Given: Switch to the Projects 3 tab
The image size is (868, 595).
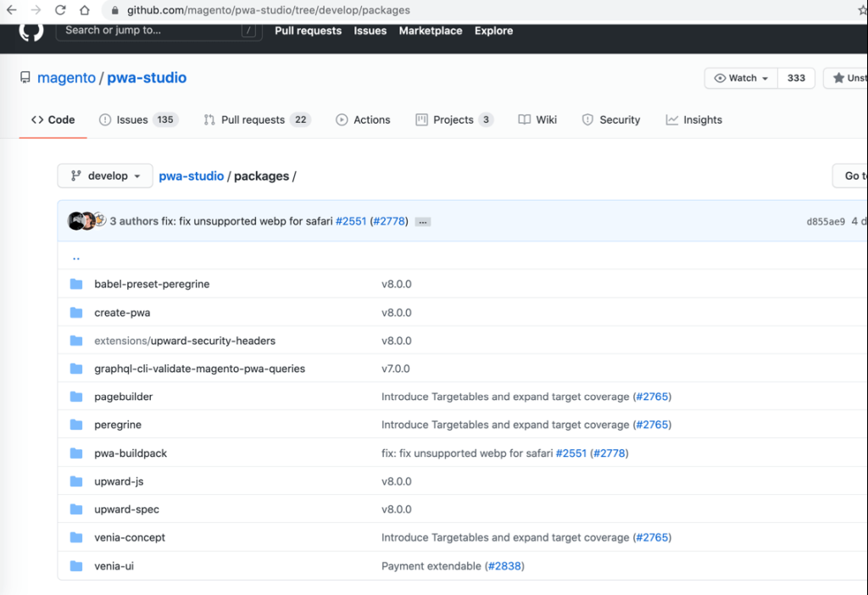Looking at the screenshot, I should [454, 120].
